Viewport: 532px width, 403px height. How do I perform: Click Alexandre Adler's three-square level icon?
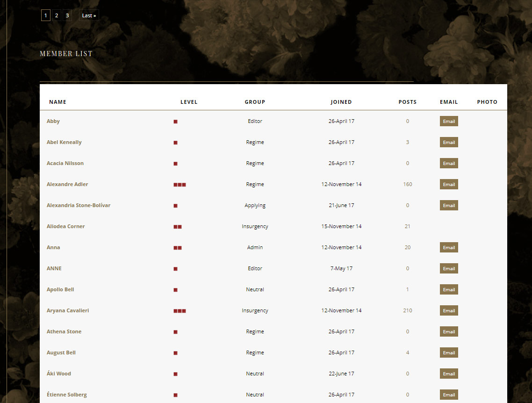tap(180, 185)
